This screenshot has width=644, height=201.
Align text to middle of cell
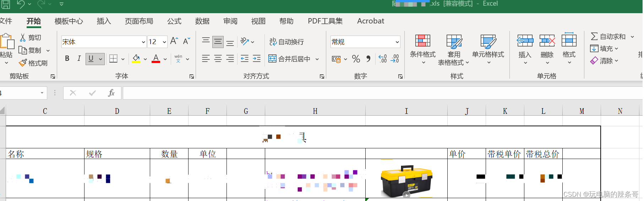click(218, 42)
